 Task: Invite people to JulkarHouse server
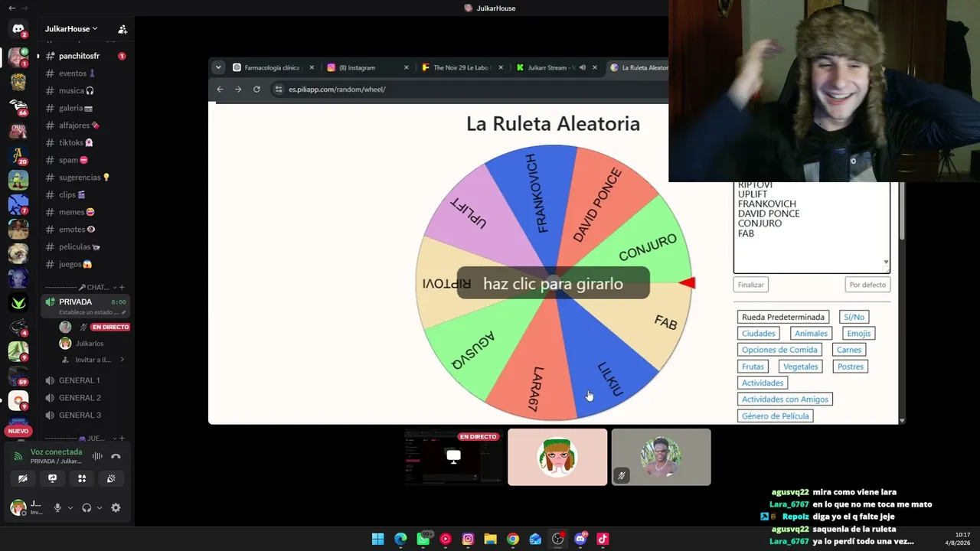point(122,29)
